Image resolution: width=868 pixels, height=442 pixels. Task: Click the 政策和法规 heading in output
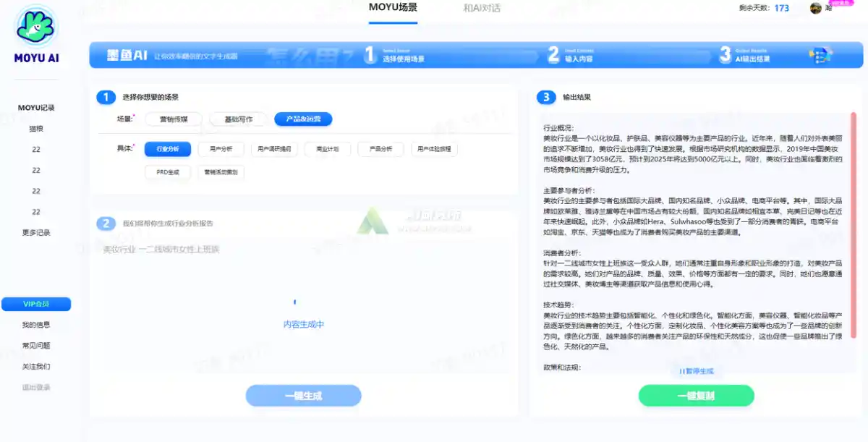pyautogui.click(x=561, y=368)
